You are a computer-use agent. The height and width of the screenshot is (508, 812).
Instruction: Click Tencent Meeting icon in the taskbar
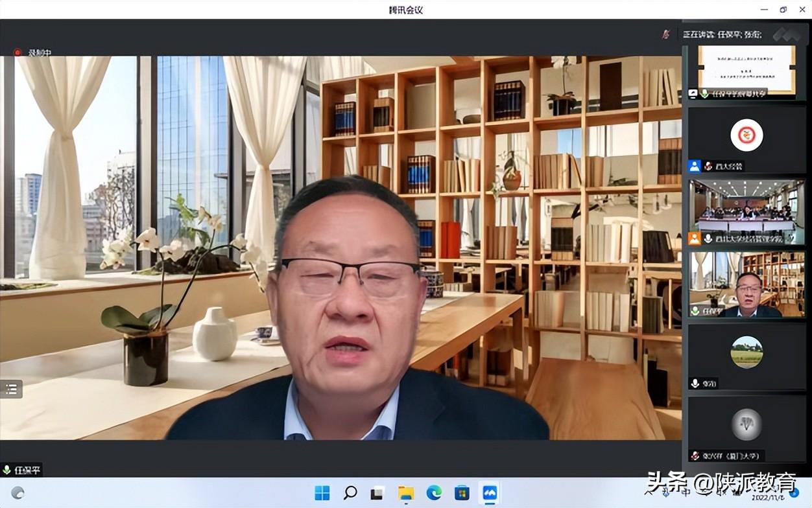point(489,493)
